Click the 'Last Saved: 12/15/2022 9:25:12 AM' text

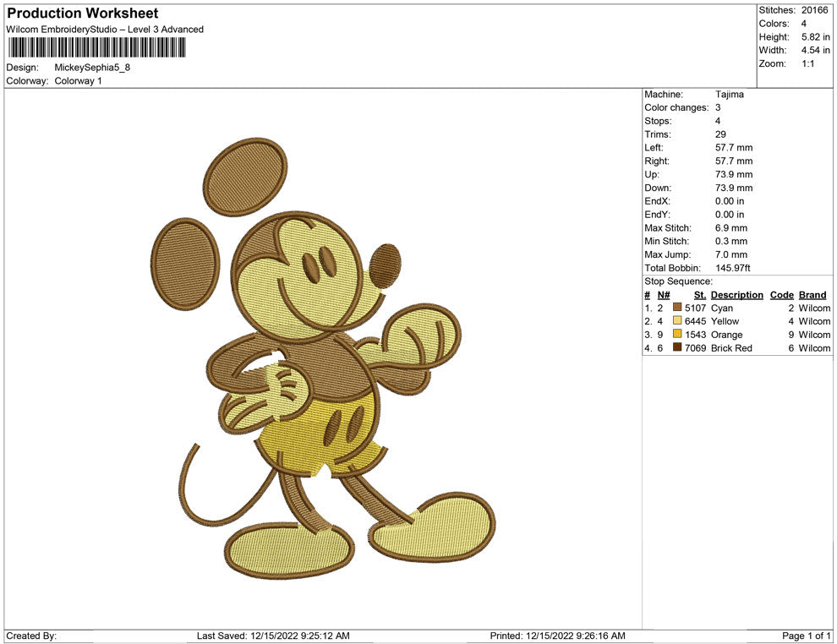click(273, 636)
